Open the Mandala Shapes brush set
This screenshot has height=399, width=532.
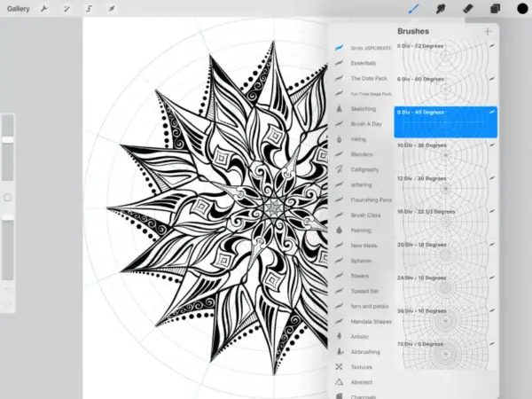(x=363, y=322)
